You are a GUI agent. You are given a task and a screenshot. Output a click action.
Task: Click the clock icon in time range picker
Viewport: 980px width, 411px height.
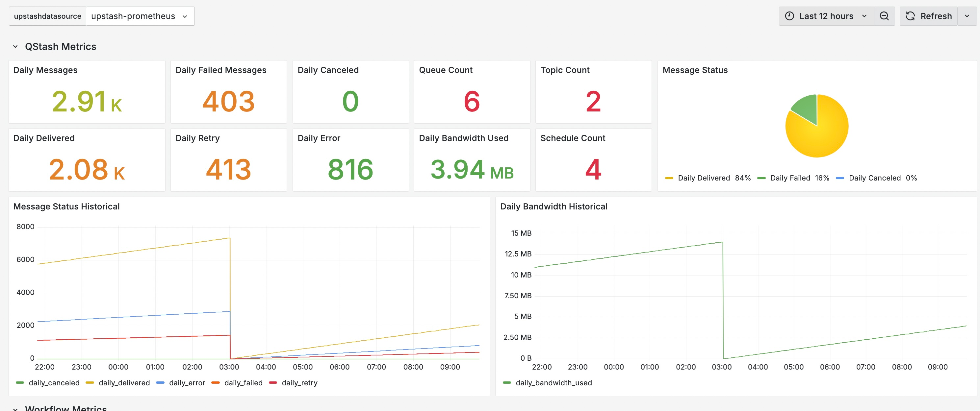(790, 16)
